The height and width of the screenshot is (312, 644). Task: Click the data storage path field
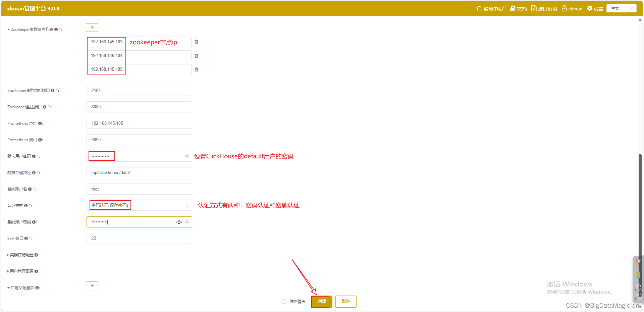pyautogui.click(x=139, y=172)
